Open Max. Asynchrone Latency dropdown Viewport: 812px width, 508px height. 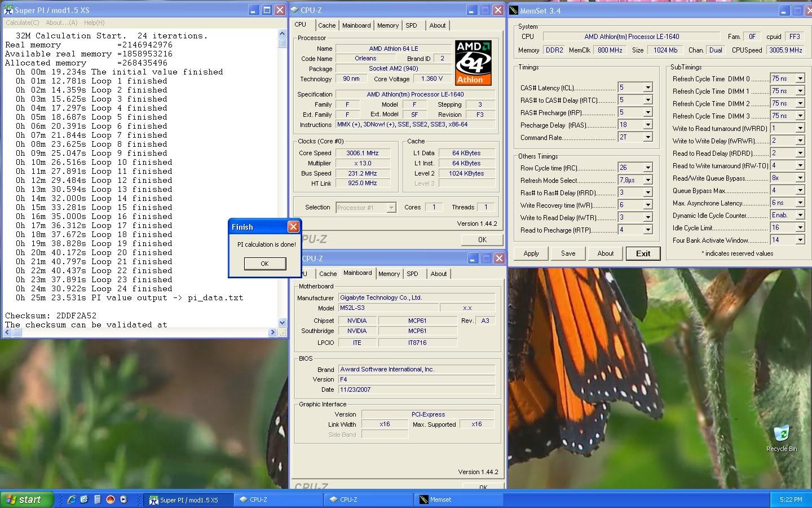coord(800,203)
